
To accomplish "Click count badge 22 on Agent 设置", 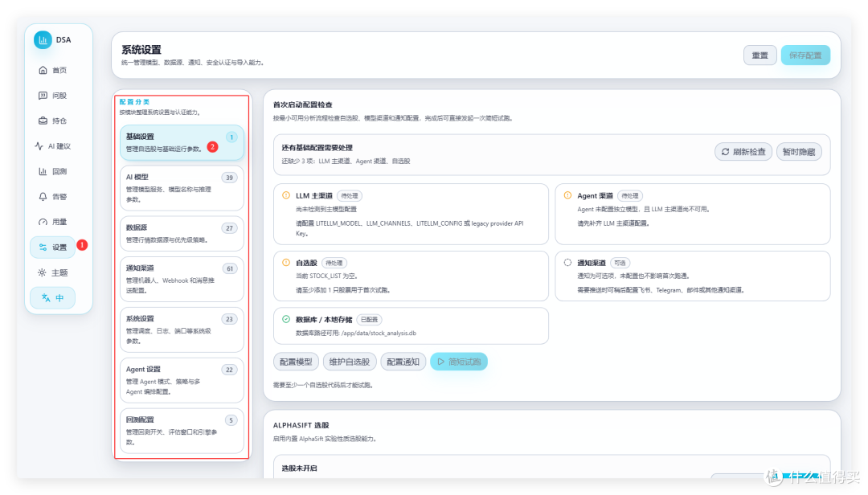I will (x=229, y=370).
